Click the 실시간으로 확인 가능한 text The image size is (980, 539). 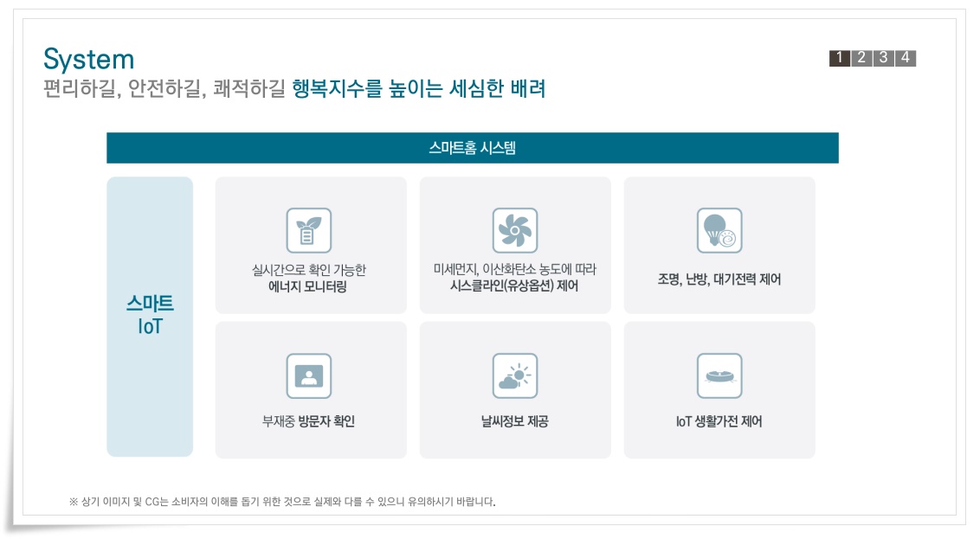tap(309, 270)
